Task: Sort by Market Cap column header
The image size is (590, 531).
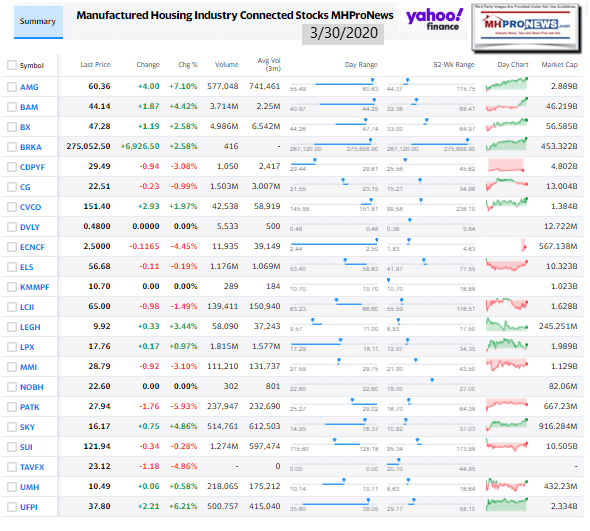Action: tap(559, 65)
